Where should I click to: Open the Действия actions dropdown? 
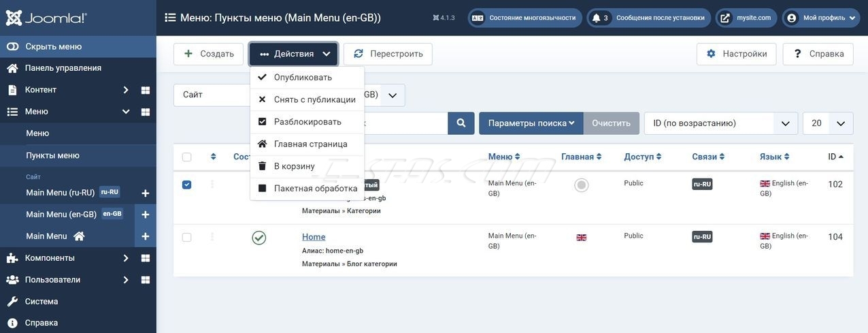[x=293, y=54]
